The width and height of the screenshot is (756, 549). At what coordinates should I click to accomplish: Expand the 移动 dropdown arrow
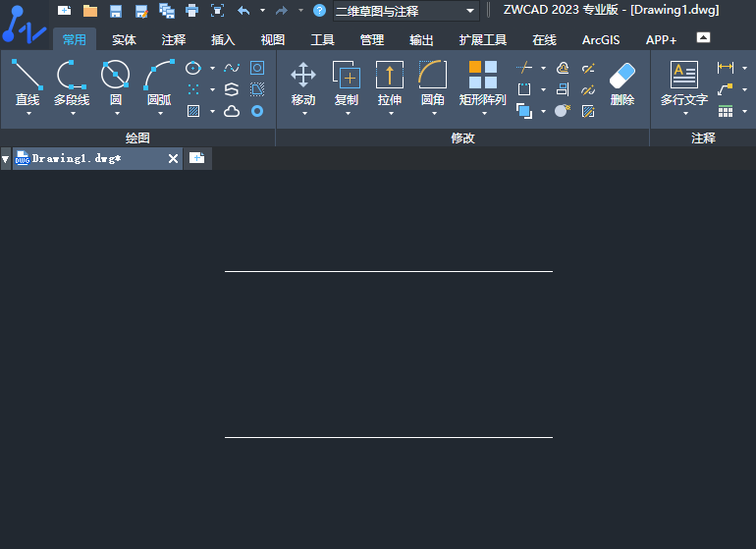[304, 113]
